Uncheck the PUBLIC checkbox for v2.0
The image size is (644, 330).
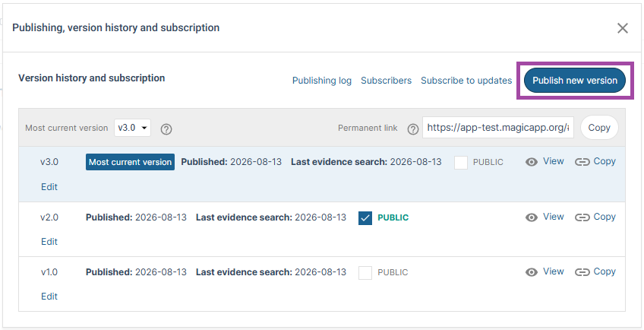(365, 217)
